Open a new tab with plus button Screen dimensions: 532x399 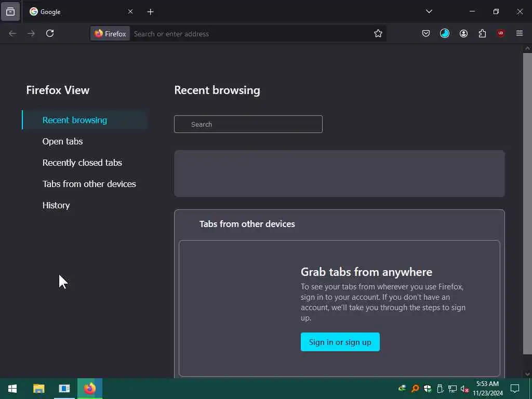click(x=150, y=12)
